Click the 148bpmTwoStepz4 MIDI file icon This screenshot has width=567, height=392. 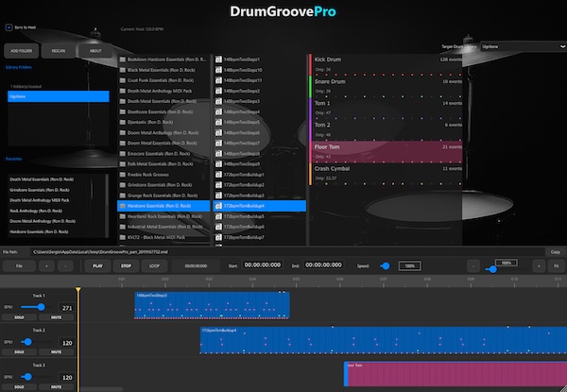pos(218,111)
